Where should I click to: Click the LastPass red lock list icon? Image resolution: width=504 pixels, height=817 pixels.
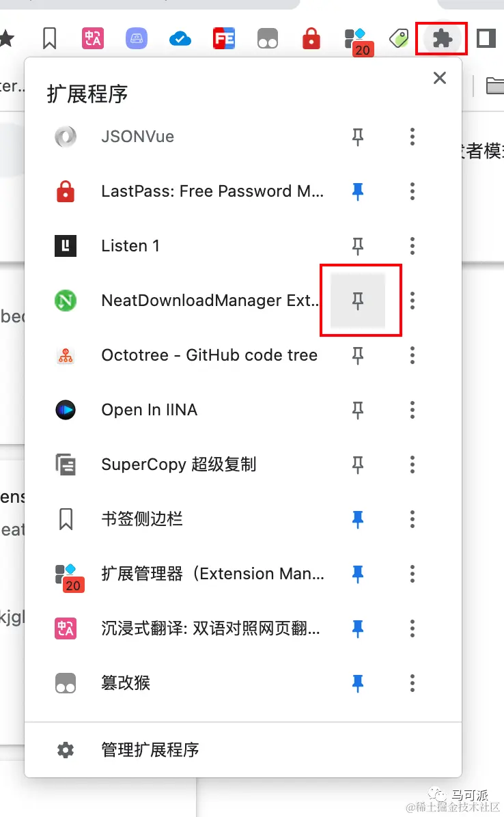coord(66,191)
